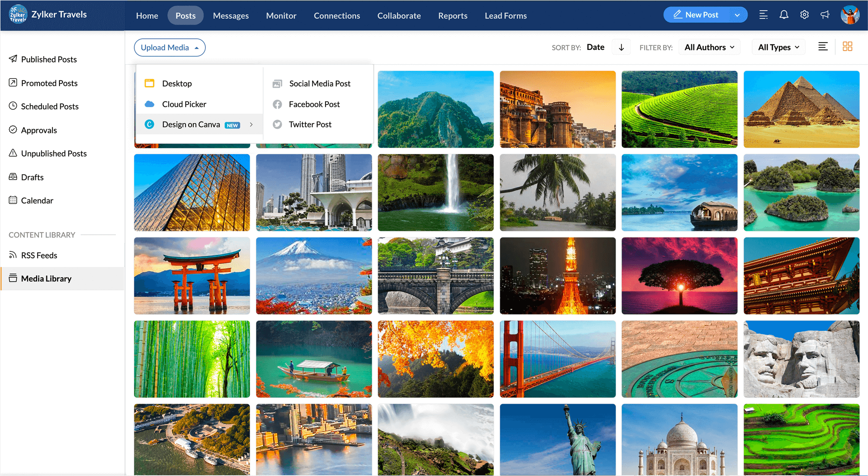Image resolution: width=868 pixels, height=476 pixels.
Task: Click the user profile avatar
Action: click(849, 15)
